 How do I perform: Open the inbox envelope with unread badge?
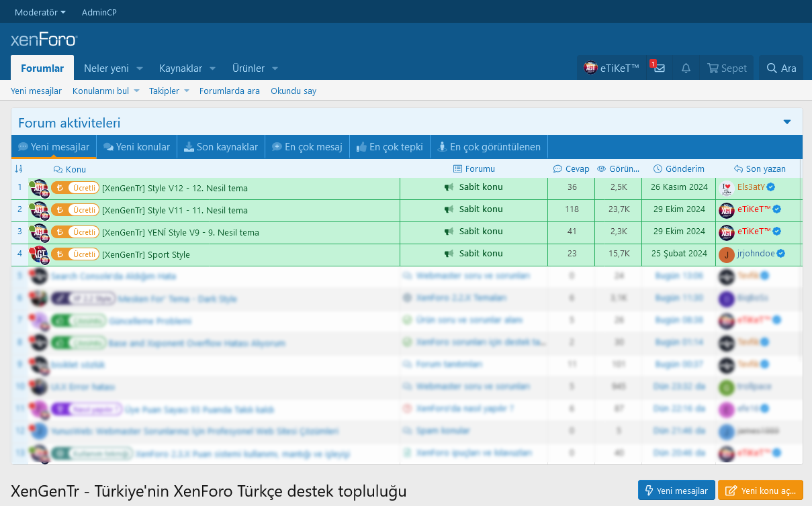[x=659, y=68]
